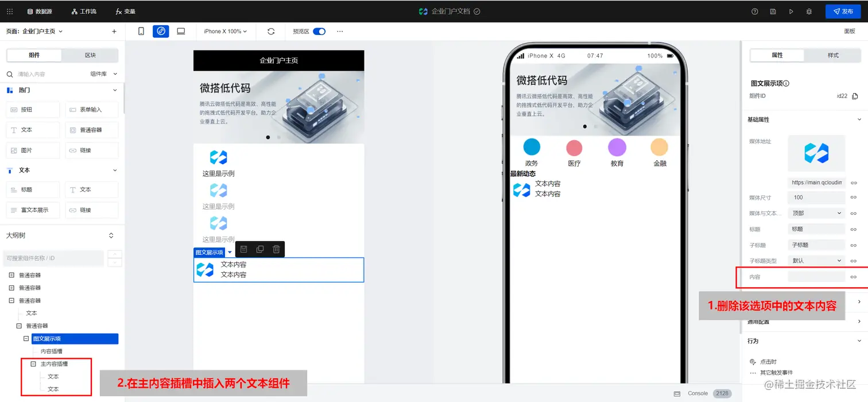Click the debug bug icon
Image resolution: width=868 pixels, height=402 pixels.
[x=809, y=11]
